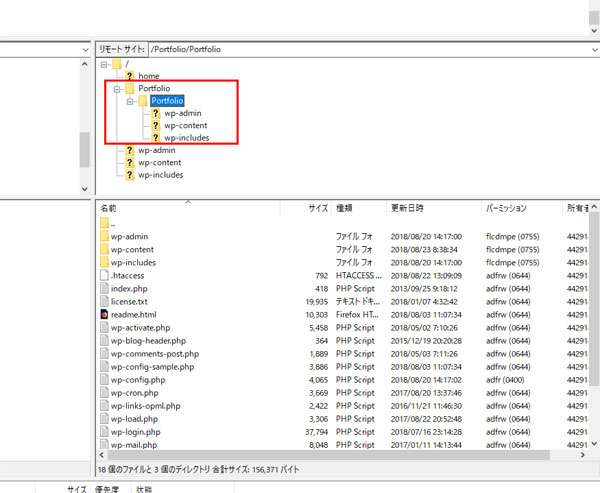
Task: Select the home folder in the tree
Action: tap(148, 76)
